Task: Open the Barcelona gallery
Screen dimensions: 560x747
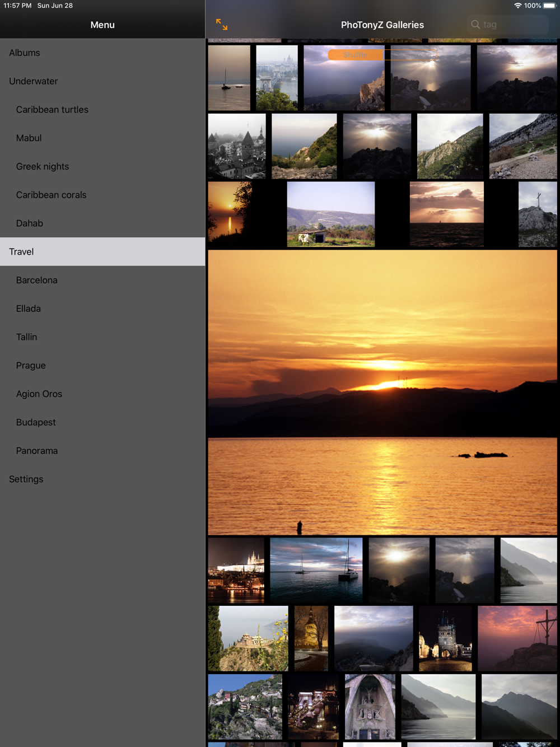Action: pos(102,280)
